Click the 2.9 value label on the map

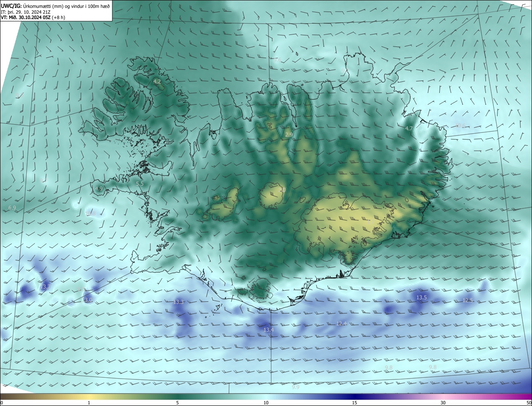[x=289, y=135]
